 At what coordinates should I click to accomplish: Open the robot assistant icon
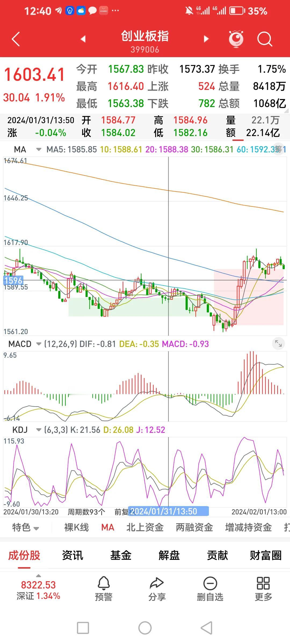[236, 39]
